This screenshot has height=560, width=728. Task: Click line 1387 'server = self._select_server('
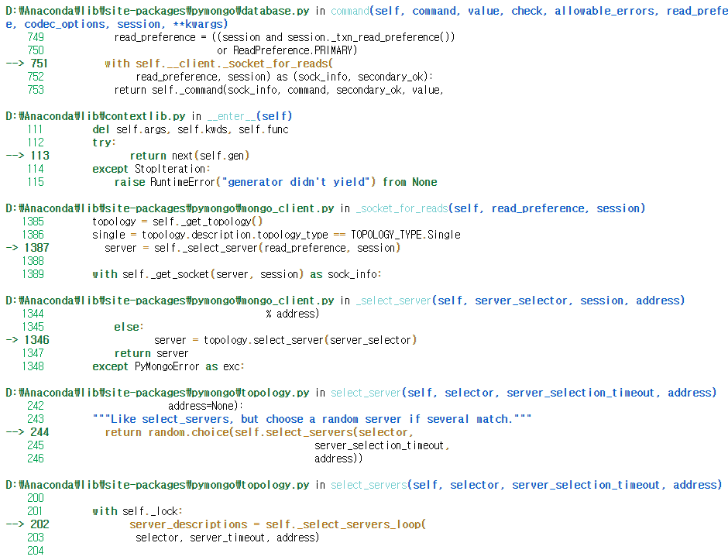coord(252,248)
